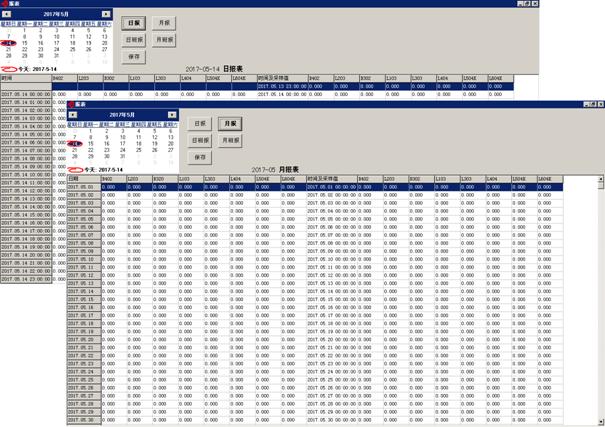Select date 25 in the monthly report calendar
This screenshot has width=605, height=427.
click(139, 150)
